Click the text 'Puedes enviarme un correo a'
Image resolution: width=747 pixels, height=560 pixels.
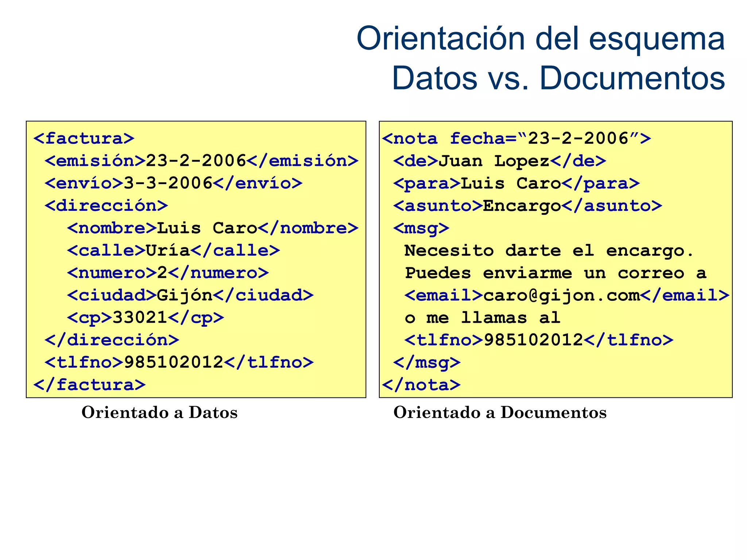tap(556, 273)
